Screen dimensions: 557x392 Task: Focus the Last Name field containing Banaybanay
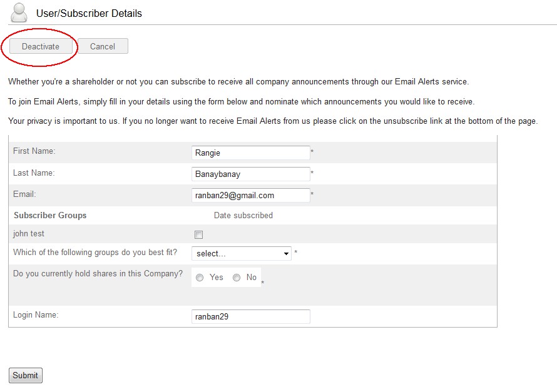251,174
